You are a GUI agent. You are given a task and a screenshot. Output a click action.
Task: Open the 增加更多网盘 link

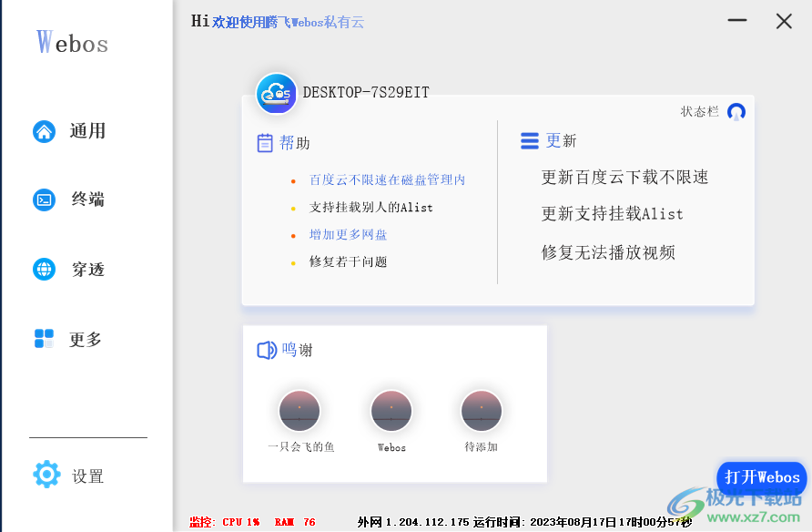pos(348,235)
